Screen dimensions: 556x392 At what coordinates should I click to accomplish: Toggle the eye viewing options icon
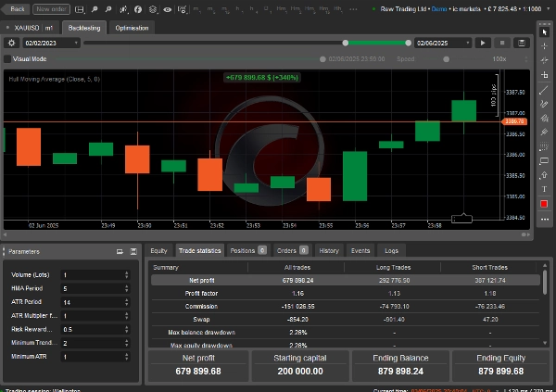(168, 9)
